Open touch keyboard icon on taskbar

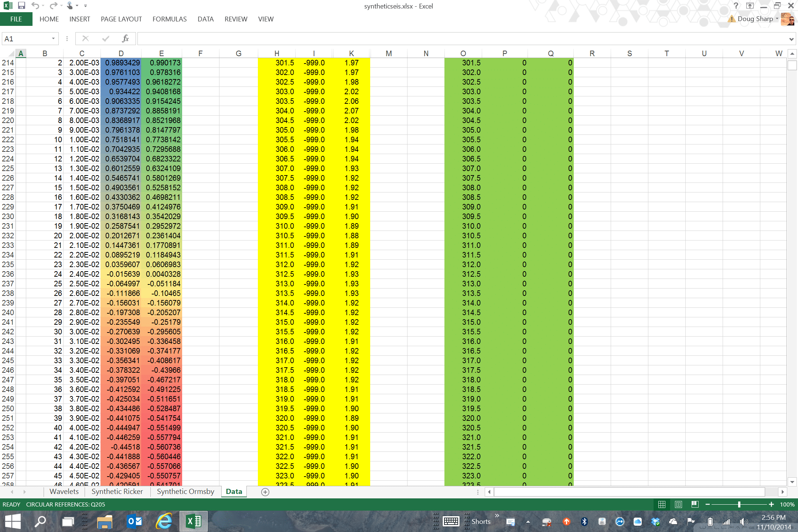[x=451, y=521]
